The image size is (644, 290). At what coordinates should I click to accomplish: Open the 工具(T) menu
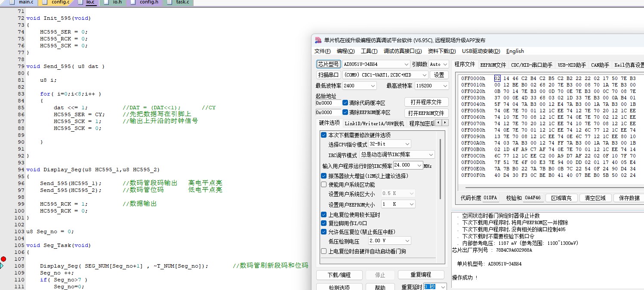click(x=369, y=51)
